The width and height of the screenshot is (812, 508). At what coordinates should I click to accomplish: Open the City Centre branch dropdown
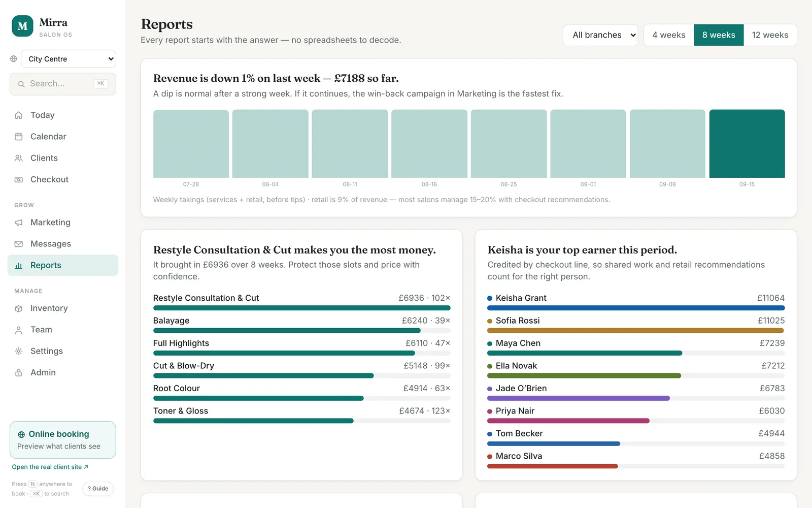point(69,59)
